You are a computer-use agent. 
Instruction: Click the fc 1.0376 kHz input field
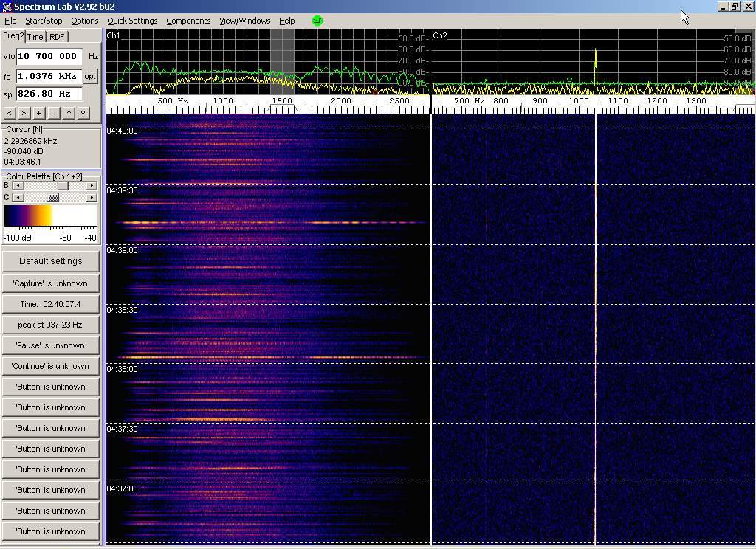click(x=49, y=76)
